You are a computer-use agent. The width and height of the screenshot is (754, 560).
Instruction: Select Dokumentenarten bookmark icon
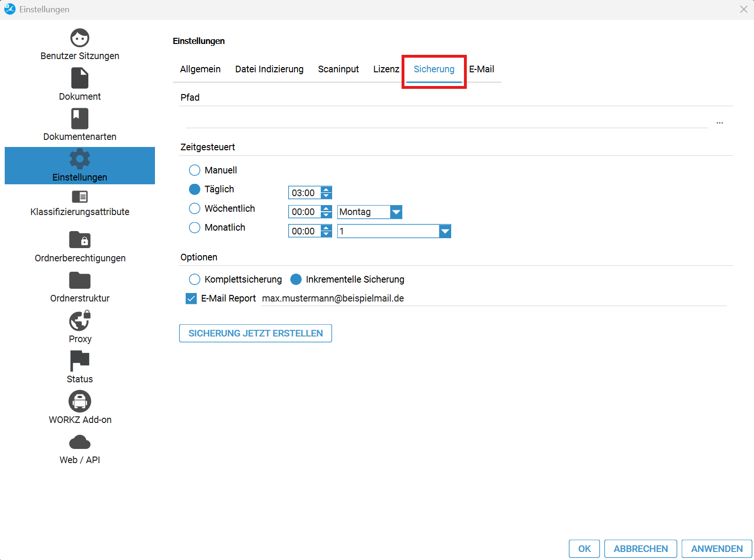[x=80, y=119]
